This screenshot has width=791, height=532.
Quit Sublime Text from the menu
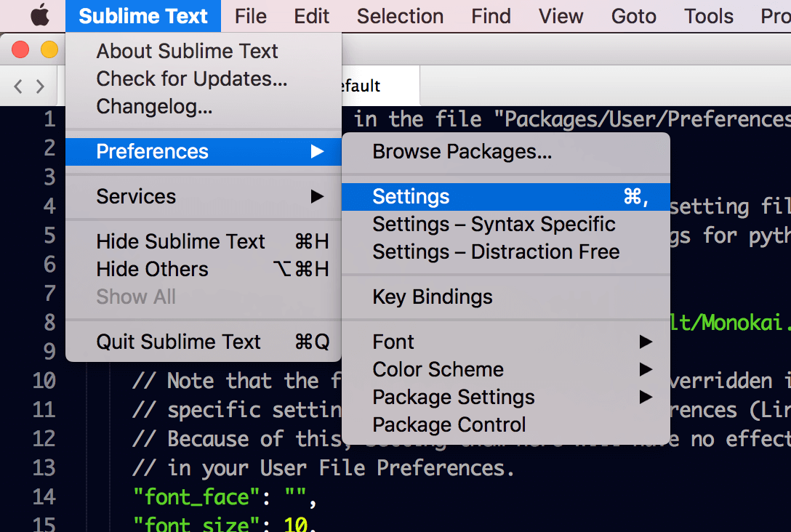coord(204,342)
